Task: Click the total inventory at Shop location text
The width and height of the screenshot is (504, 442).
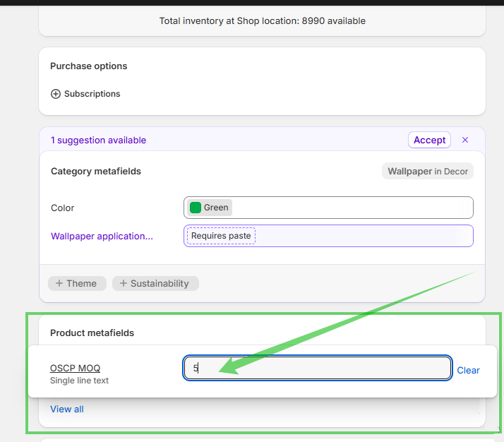Action: 262,20
